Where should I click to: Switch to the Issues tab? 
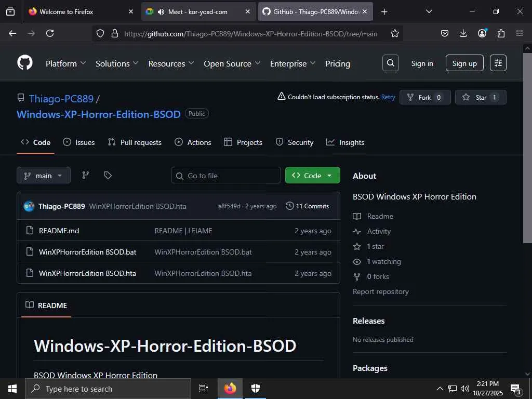[x=79, y=142]
